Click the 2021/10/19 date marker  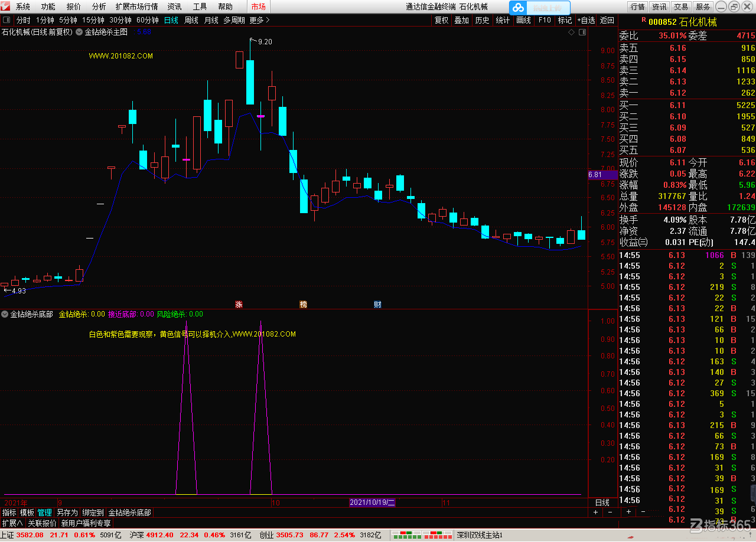pos(372,502)
